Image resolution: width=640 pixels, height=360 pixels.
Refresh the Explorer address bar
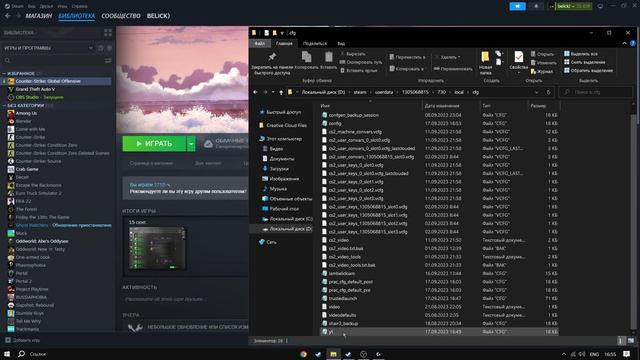tap(549, 92)
